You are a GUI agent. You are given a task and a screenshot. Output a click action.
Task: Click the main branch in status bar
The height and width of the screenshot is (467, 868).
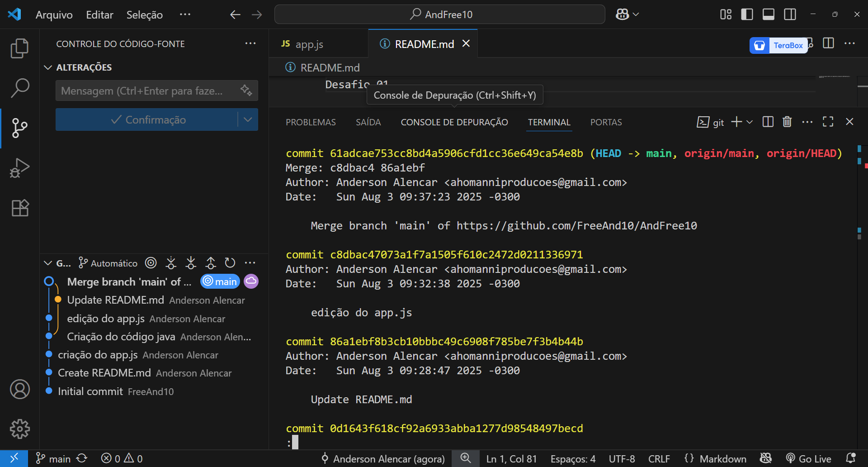(53, 458)
